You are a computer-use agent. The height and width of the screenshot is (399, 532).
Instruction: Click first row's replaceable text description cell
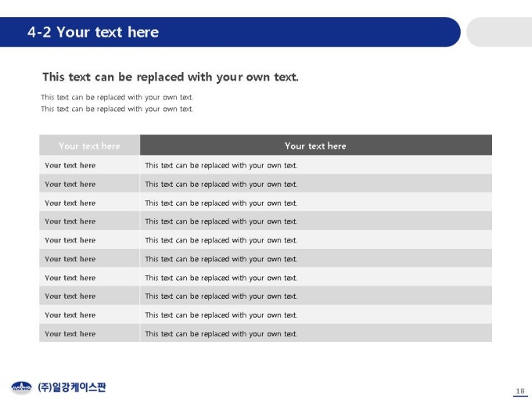pos(316,165)
